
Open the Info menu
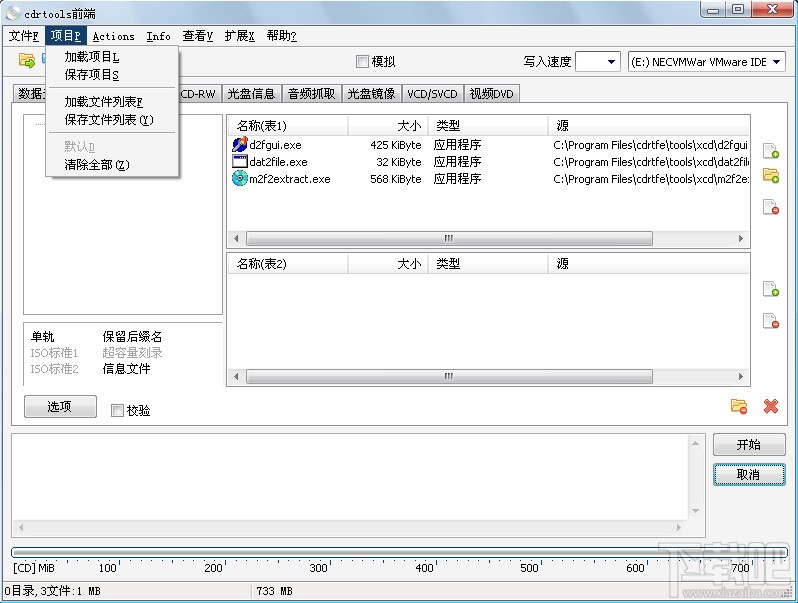[x=158, y=36]
